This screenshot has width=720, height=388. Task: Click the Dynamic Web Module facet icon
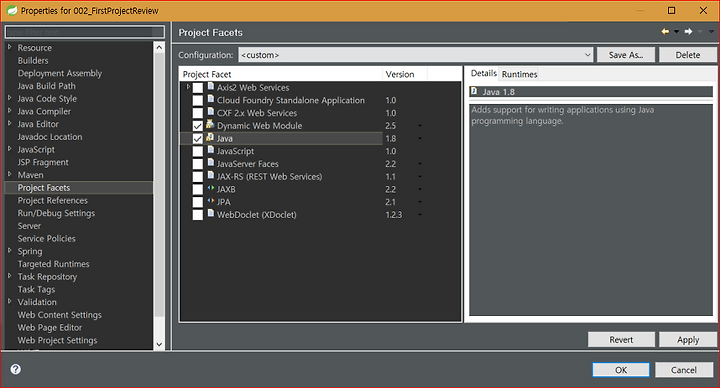point(210,124)
